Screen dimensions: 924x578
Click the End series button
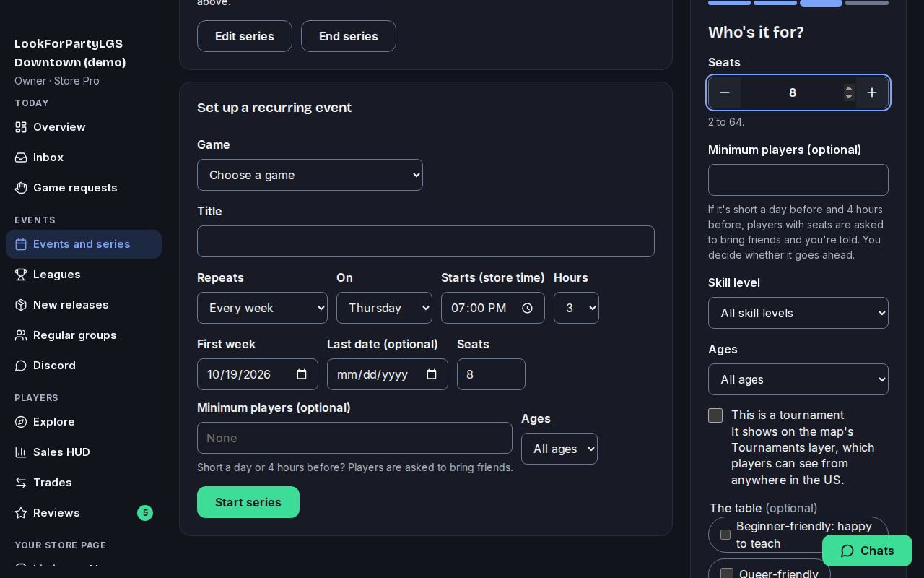(349, 36)
